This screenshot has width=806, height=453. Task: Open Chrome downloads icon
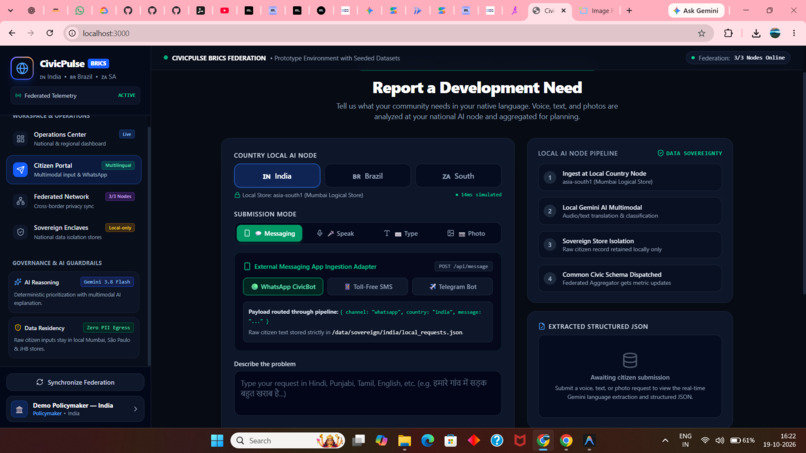(x=756, y=33)
